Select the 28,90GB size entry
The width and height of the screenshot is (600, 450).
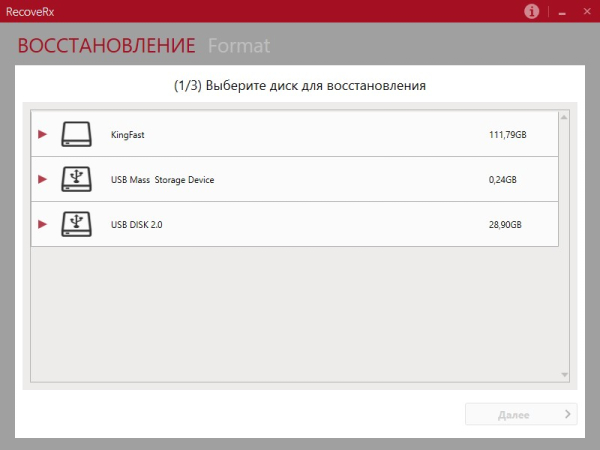click(x=505, y=225)
